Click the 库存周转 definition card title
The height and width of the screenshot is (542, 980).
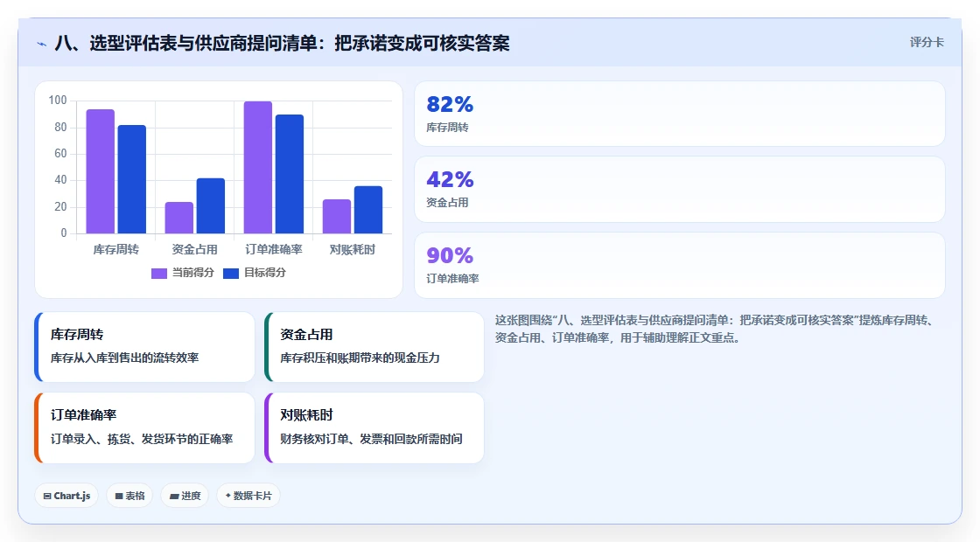coord(77,335)
